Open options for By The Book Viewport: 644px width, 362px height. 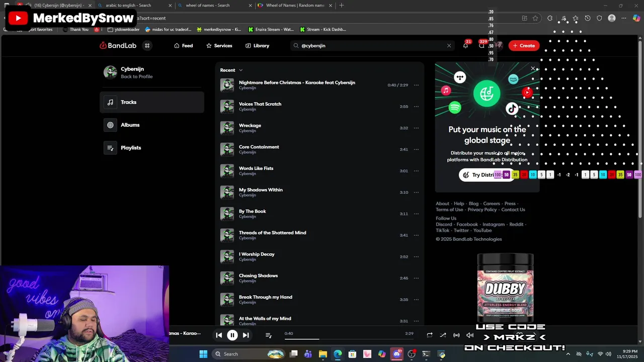(416, 214)
